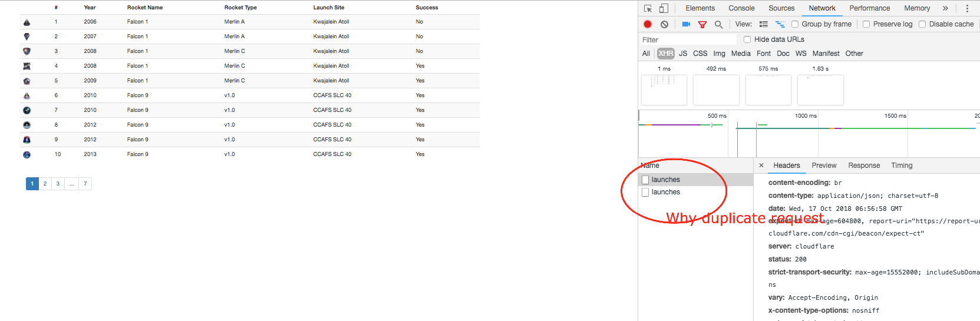Screen dimensions: 980x321
Task: Open the 575 ms screenshot thumbnail
Action: [x=768, y=90]
